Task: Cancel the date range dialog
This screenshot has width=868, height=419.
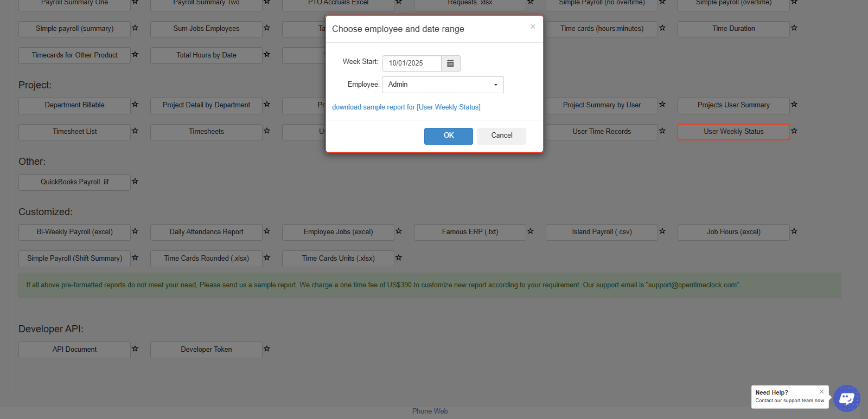Action: (501, 136)
